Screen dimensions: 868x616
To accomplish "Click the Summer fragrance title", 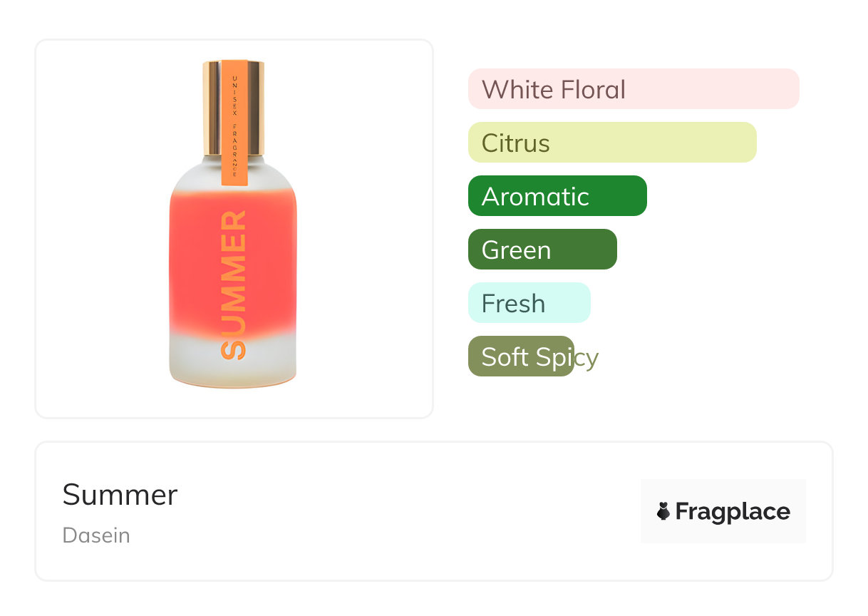I will coord(120,494).
